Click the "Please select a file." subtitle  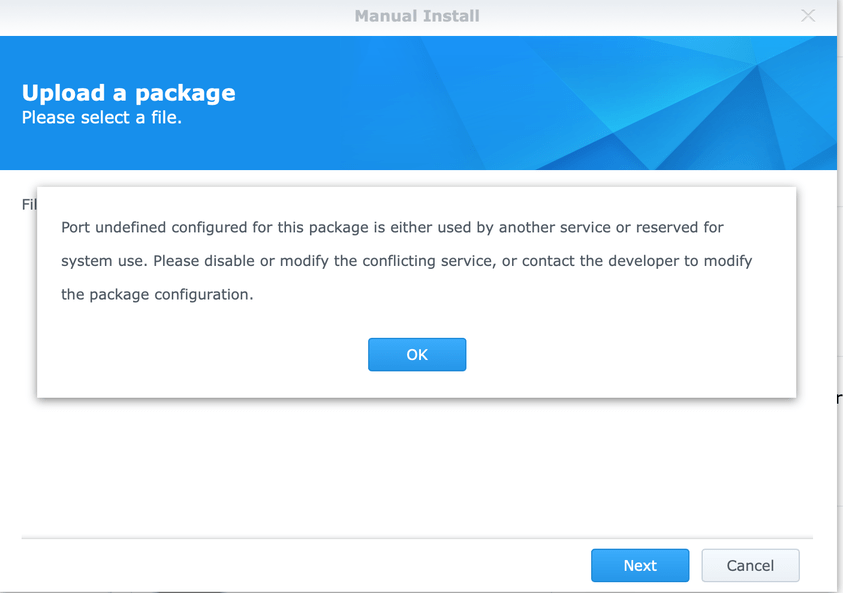(102, 118)
